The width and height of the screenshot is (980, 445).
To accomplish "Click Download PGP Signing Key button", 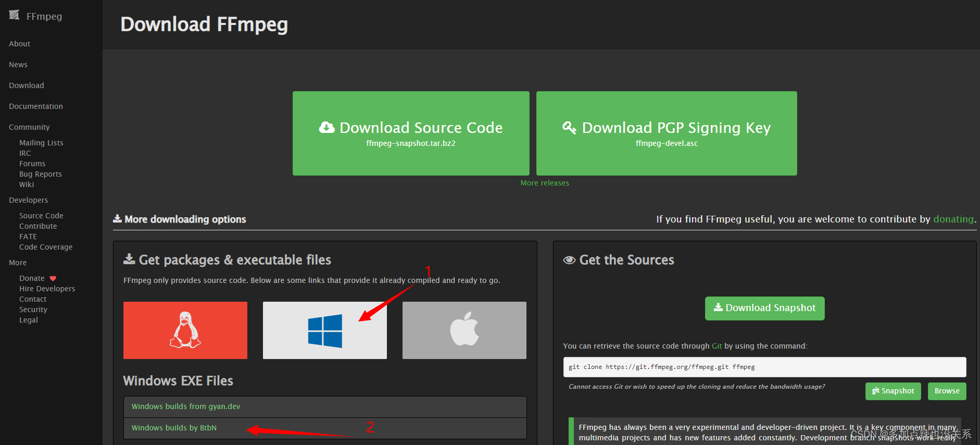I will click(667, 133).
